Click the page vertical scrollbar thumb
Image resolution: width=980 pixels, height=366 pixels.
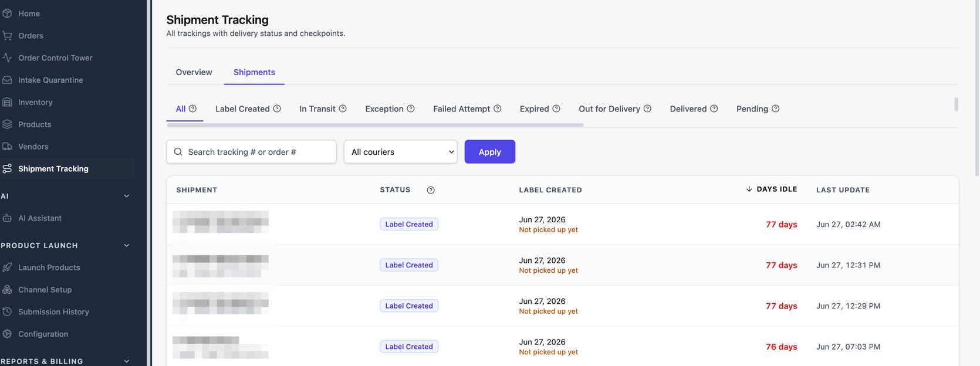977,88
